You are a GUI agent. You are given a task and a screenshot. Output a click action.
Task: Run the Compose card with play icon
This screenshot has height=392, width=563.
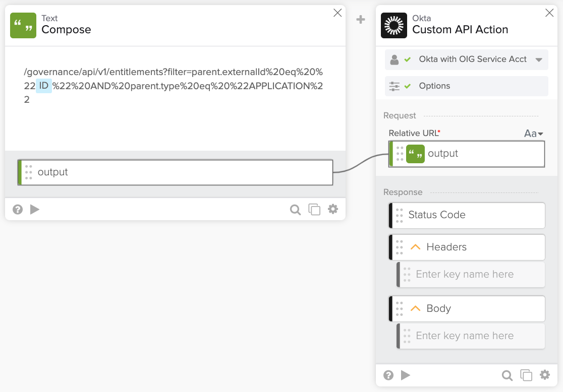coord(35,209)
